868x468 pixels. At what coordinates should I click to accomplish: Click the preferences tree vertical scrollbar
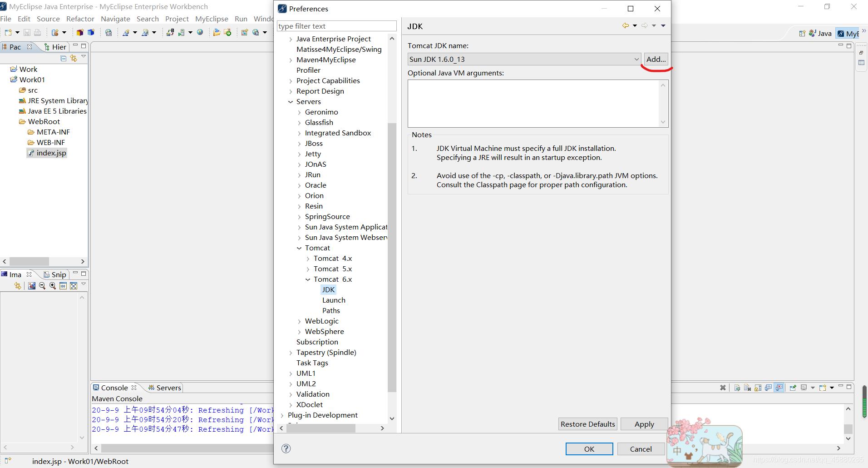[x=392, y=257]
